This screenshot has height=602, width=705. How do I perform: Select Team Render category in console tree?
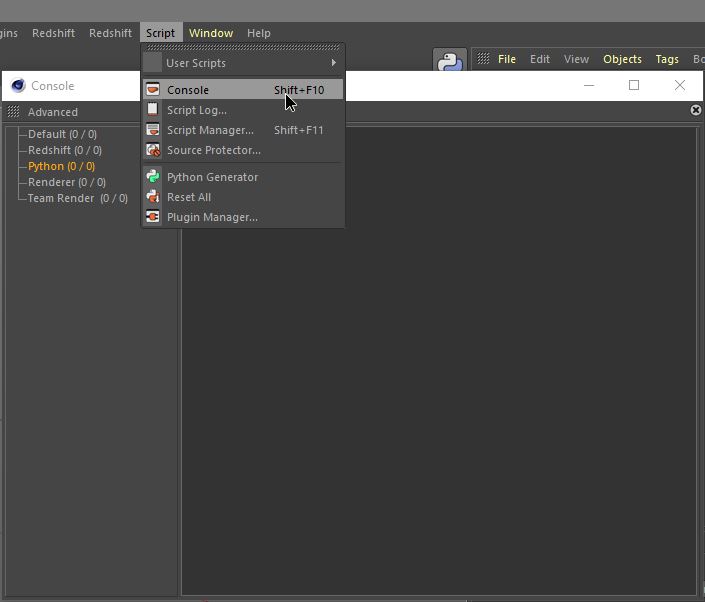coord(77,198)
